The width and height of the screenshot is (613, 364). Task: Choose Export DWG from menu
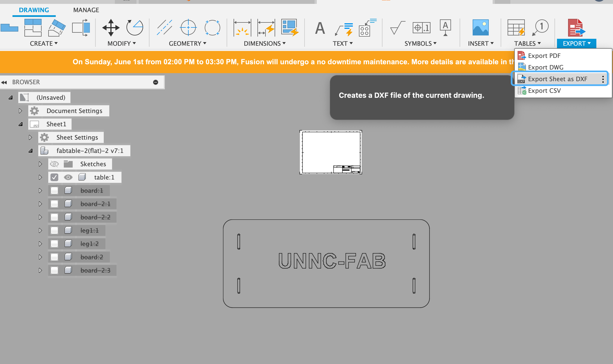(x=563, y=67)
